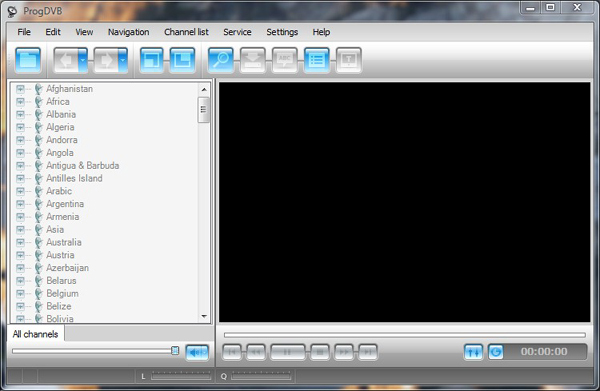Open dropdown next to right arrow button
Viewport: 600px width, 391px height.
point(122,60)
